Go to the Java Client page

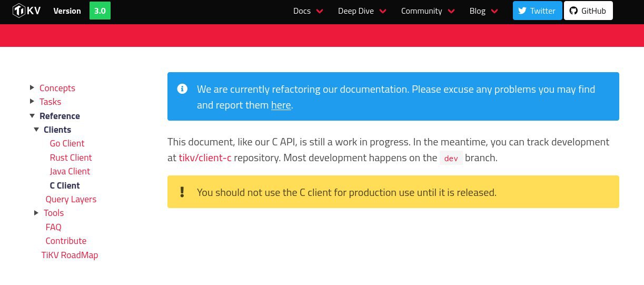70,171
